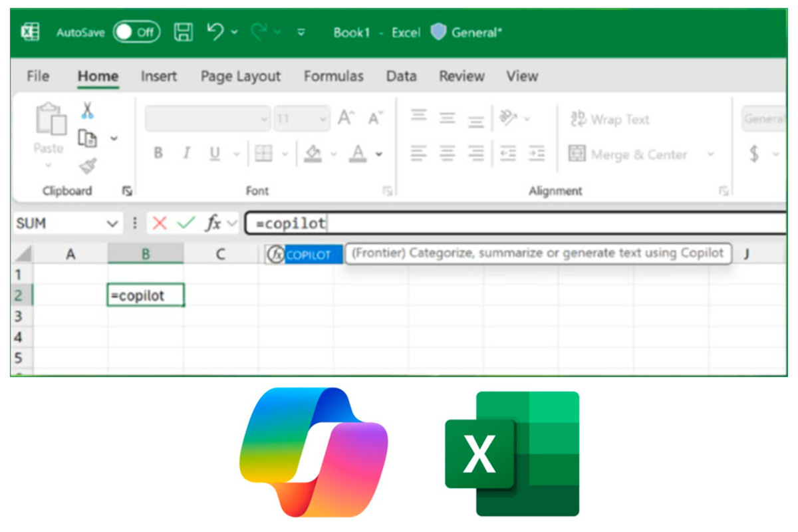This screenshot has height=532, width=798.
Task: Click Align Right icon
Action: (476, 154)
